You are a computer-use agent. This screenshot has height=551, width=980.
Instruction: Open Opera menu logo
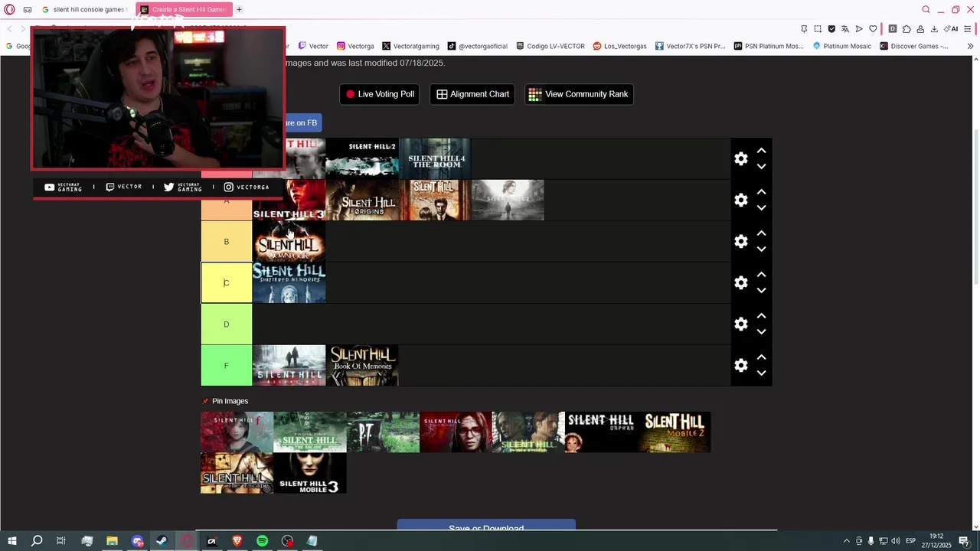click(9, 10)
